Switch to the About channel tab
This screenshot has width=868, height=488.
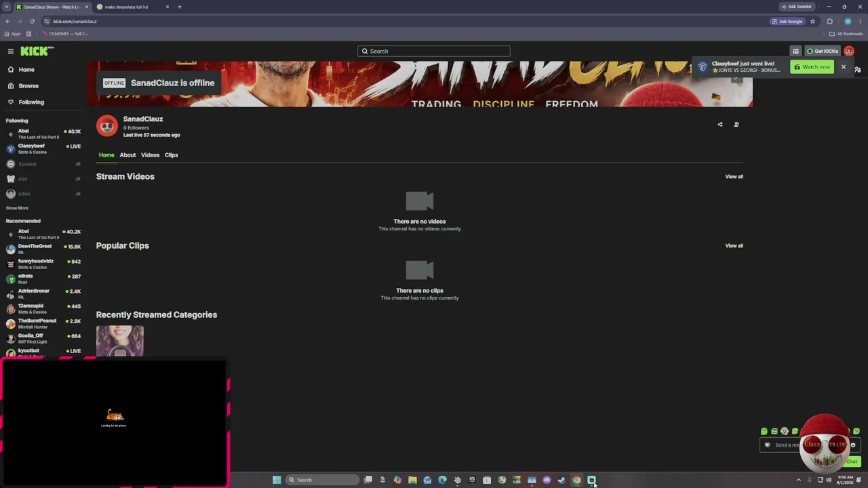(127, 155)
